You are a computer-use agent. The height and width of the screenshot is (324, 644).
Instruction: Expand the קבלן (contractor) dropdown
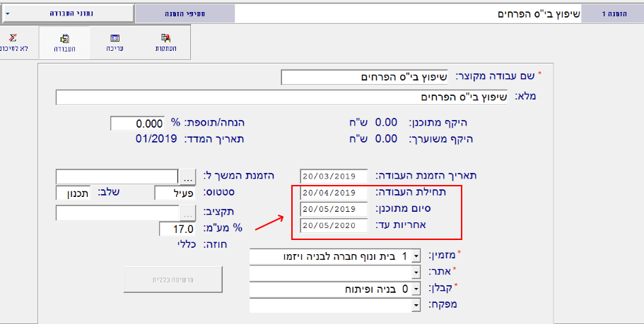[x=416, y=289]
